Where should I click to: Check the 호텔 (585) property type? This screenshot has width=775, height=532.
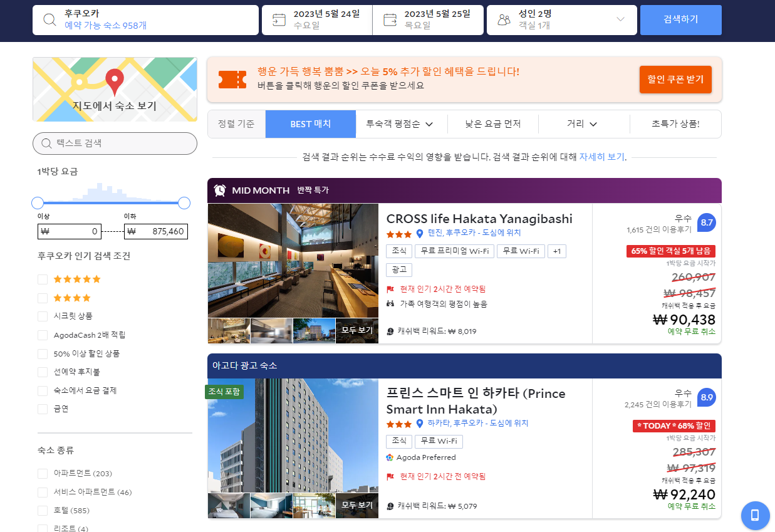click(x=43, y=511)
